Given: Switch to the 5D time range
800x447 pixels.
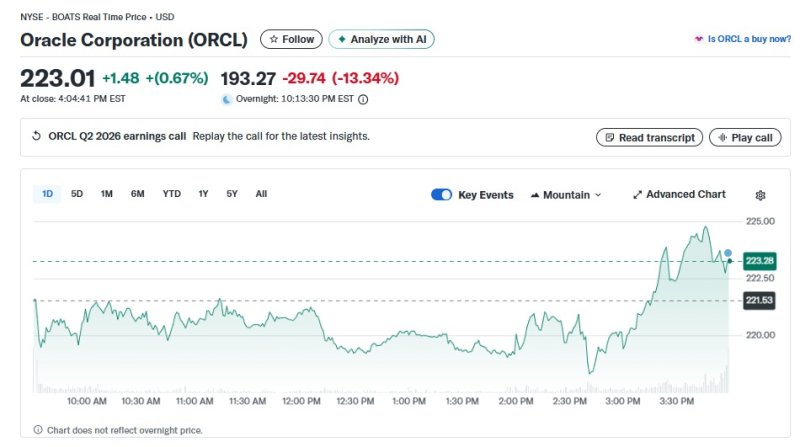Looking at the screenshot, I should (x=77, y=194).
